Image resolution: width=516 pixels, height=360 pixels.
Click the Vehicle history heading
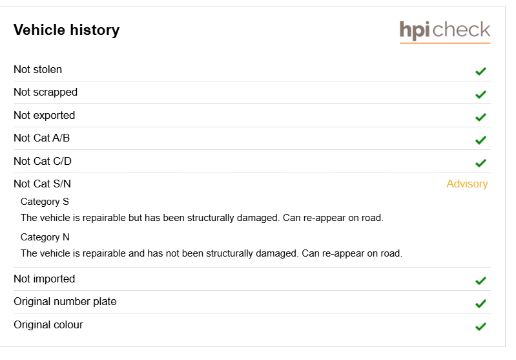pyautogui.click(x=66, y=30)
